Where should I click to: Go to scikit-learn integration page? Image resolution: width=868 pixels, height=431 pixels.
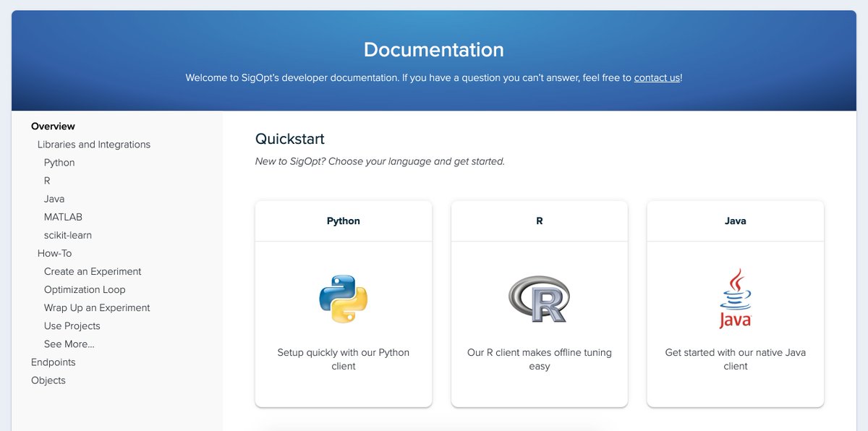(68, 235)
